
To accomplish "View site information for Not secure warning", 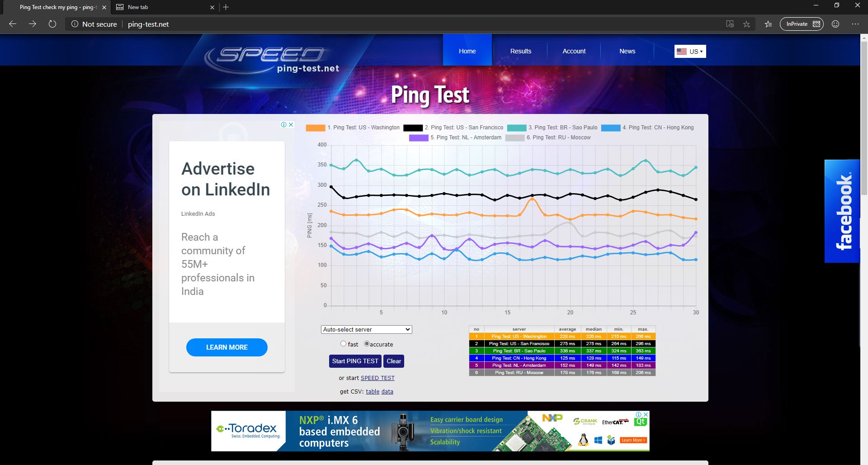I will pyautogui.click(x=94, y=24).
